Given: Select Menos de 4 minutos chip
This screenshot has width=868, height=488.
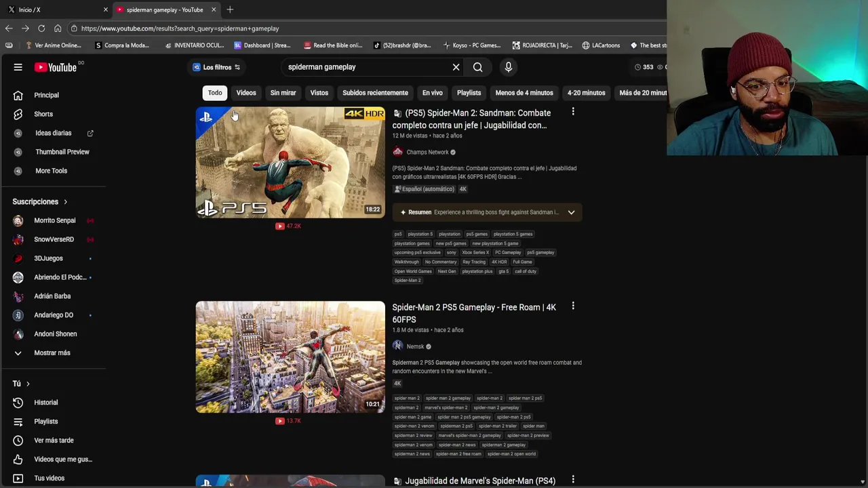Looking at the screenshot, I should 524,93.
